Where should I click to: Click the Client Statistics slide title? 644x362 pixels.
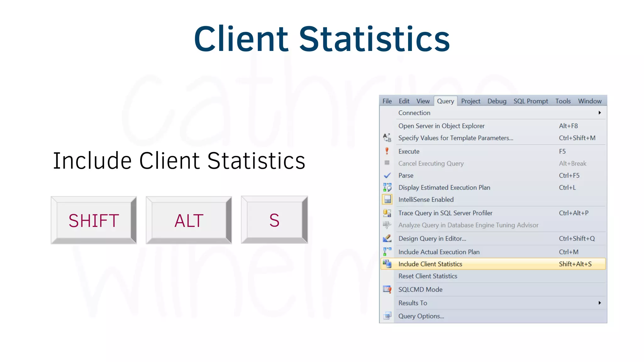click(322, 38)
